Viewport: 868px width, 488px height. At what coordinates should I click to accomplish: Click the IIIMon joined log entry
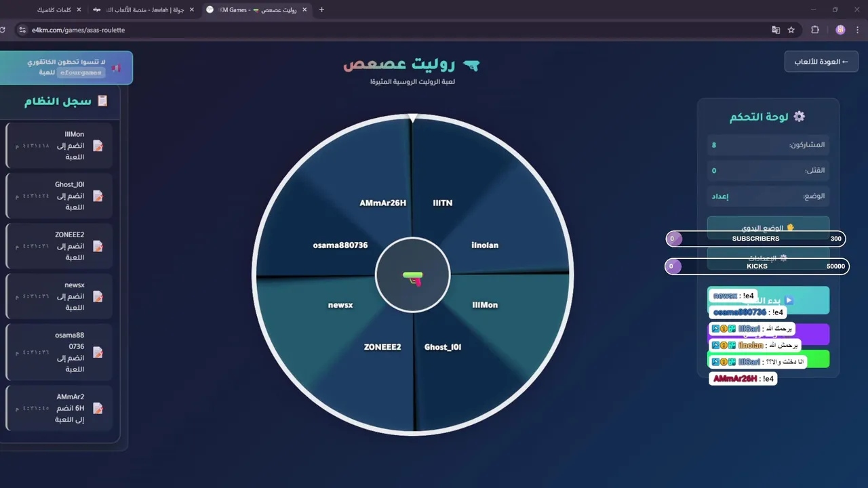pyautogui.click(x=59, y=146)
